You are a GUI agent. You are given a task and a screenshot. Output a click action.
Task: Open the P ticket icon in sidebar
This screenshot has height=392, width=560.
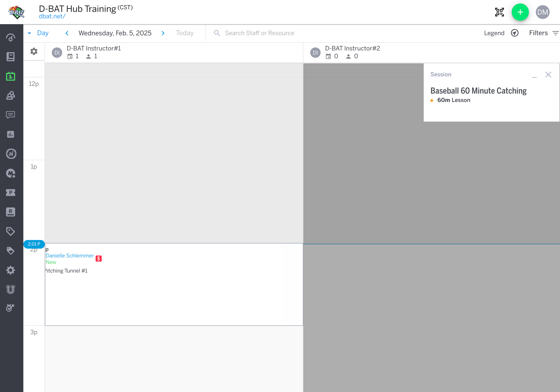point(11,192)
